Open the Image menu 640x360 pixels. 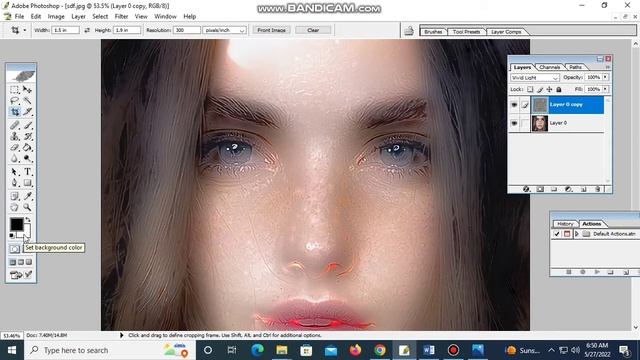tap(56, 16)
